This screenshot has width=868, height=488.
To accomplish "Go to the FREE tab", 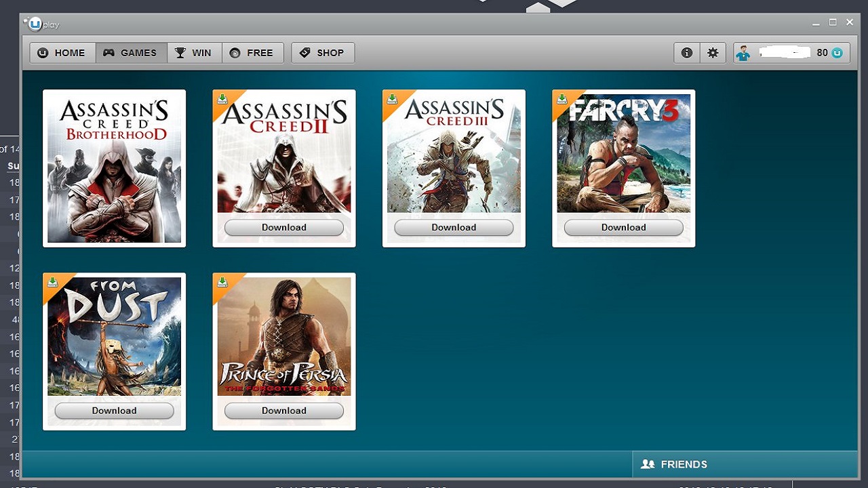I will pos(253,53).
